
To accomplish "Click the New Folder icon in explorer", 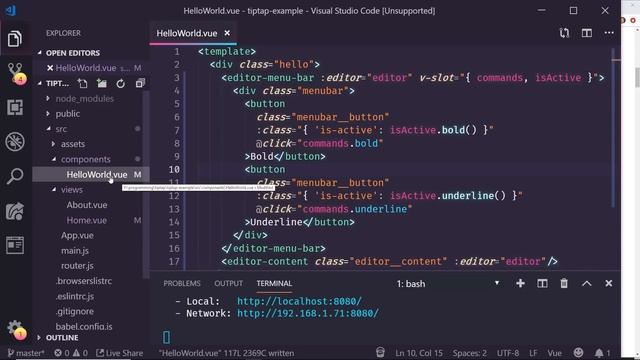I will pyautogui.click(x=102, y=84).
